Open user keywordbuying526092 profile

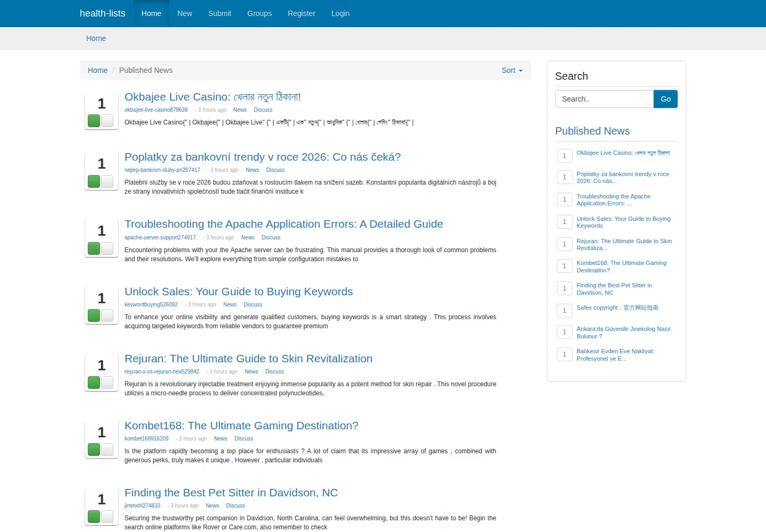pyautogui.click(x=151, y=305)
